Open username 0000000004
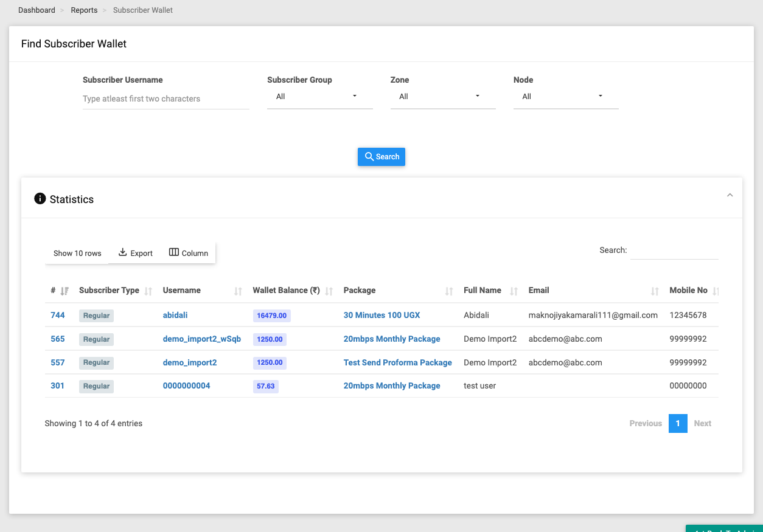This screenshot has height=532, width=763. pyautogui.click(x=187, y=385)
